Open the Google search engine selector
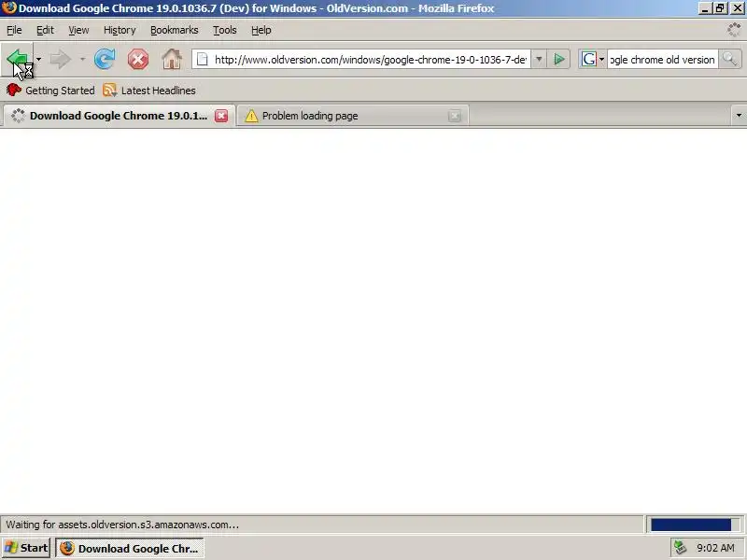The image size is (747, 560). point(593,60)
